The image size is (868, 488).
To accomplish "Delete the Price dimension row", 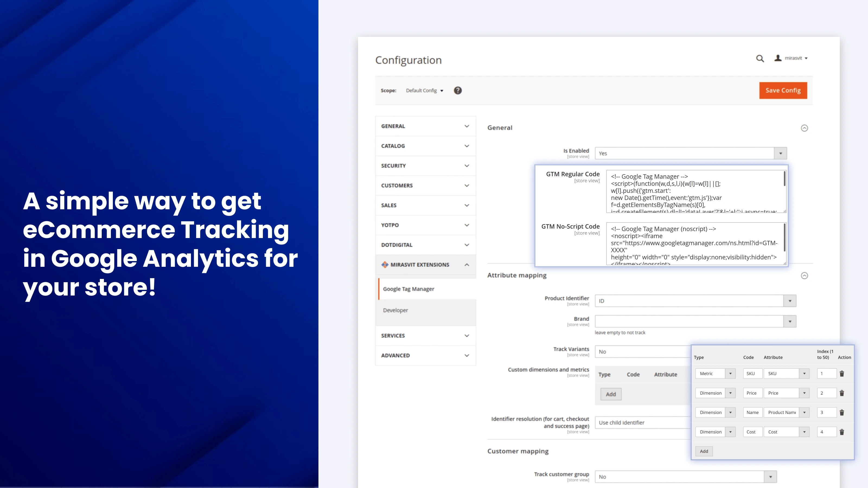I will [842, 393].
